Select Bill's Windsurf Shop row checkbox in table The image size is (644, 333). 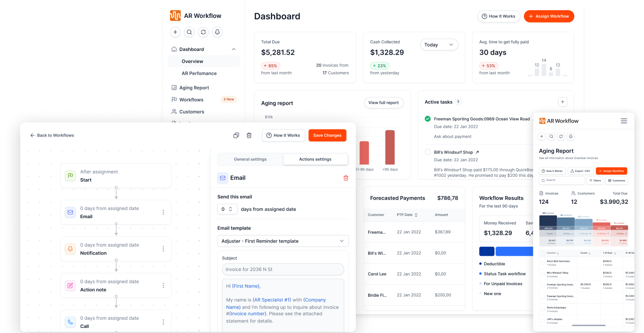[543, 275]
